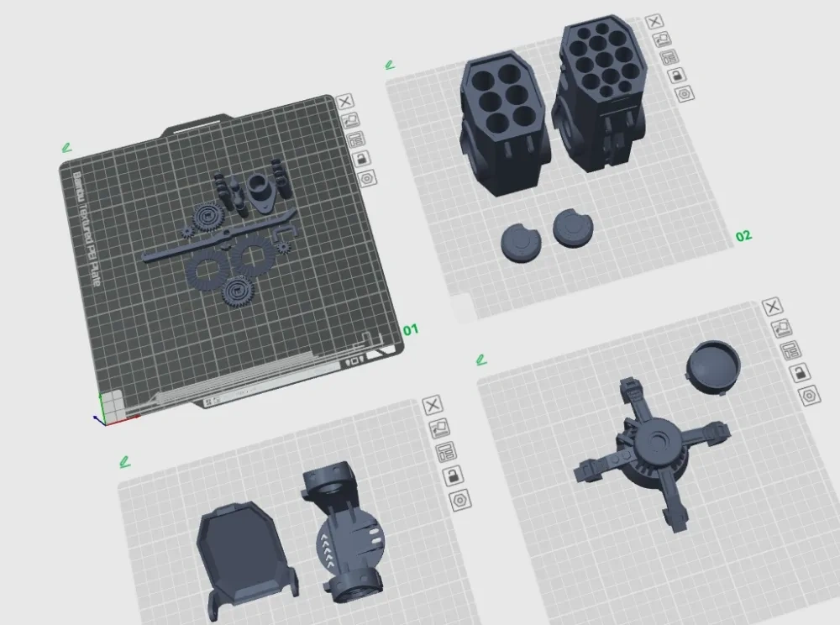Edit the name of plate 01 via pencil

point(66,147)
